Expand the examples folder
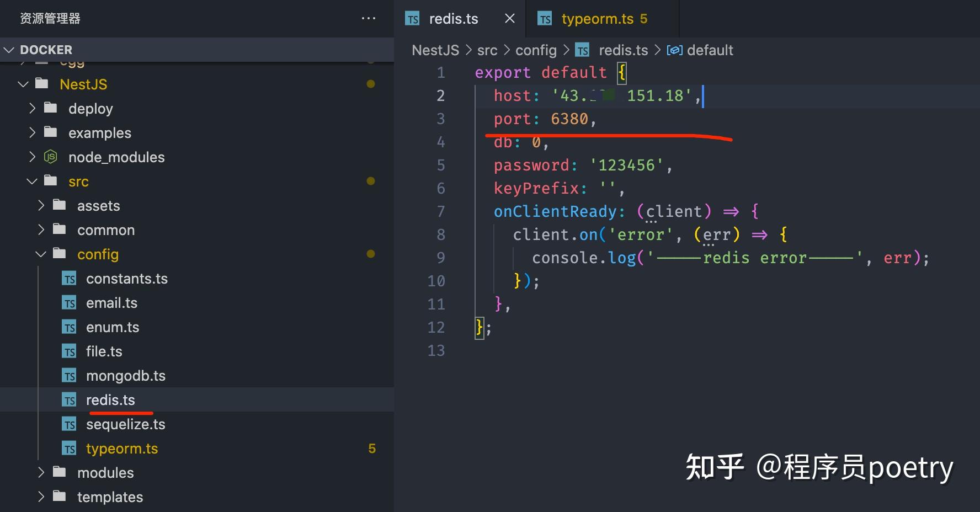 31,132
